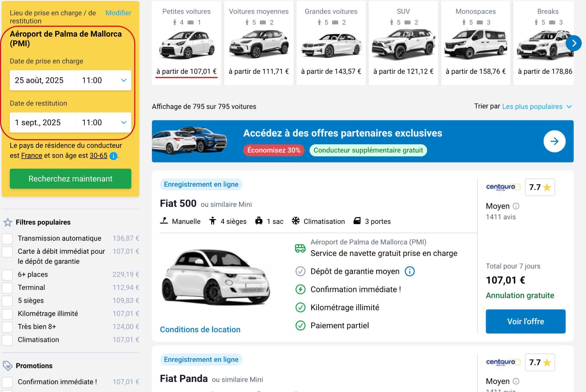586x392 pixels.
Task: Open the return time 11:00 dropdown
Action: tap(103, 122)
